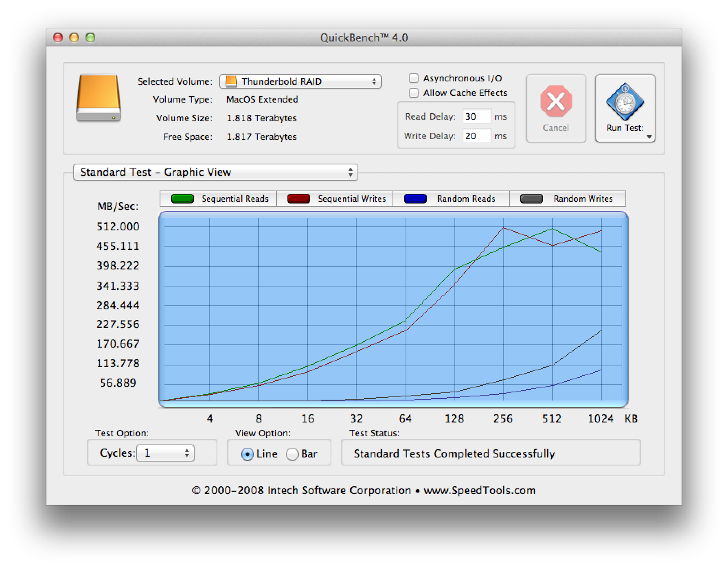Click the blue Random Reads swatch

point(415,199)
